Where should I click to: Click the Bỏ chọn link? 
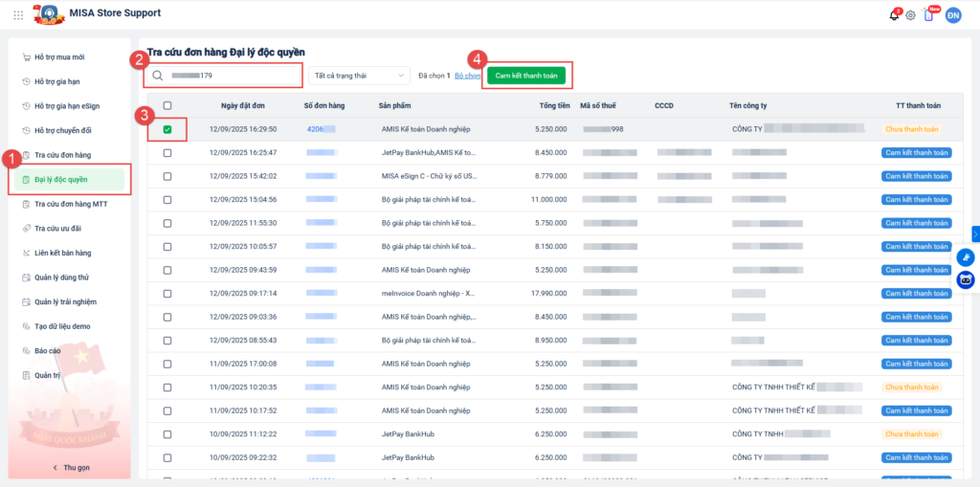coord(467,75)
